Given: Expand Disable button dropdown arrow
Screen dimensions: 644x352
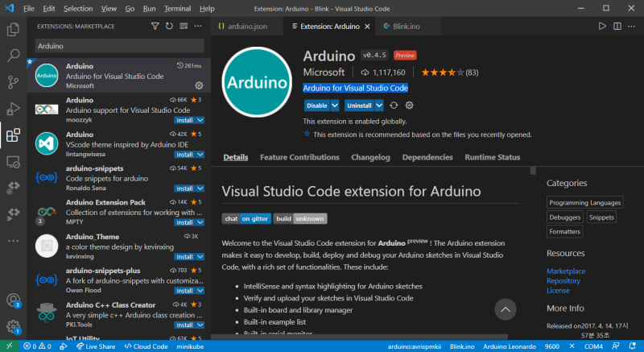Looking at the screenshot, I should 335,106.
